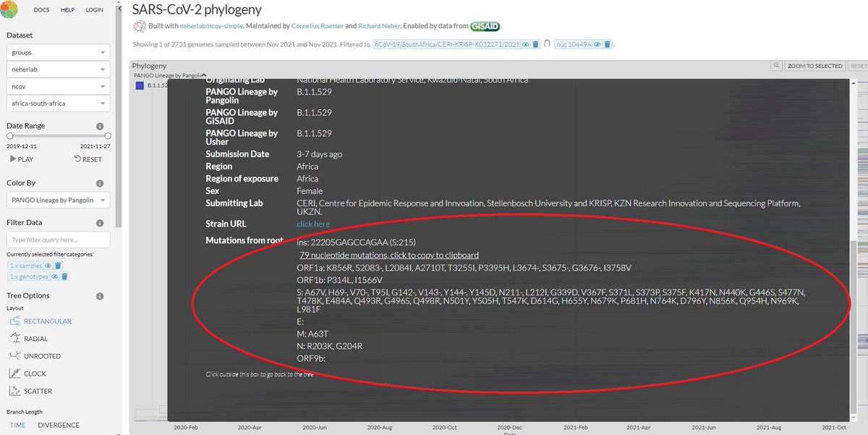Click the info panel scrollbar down arrow
The height and width of the screenshot is (435, 868).
point(854,416)
